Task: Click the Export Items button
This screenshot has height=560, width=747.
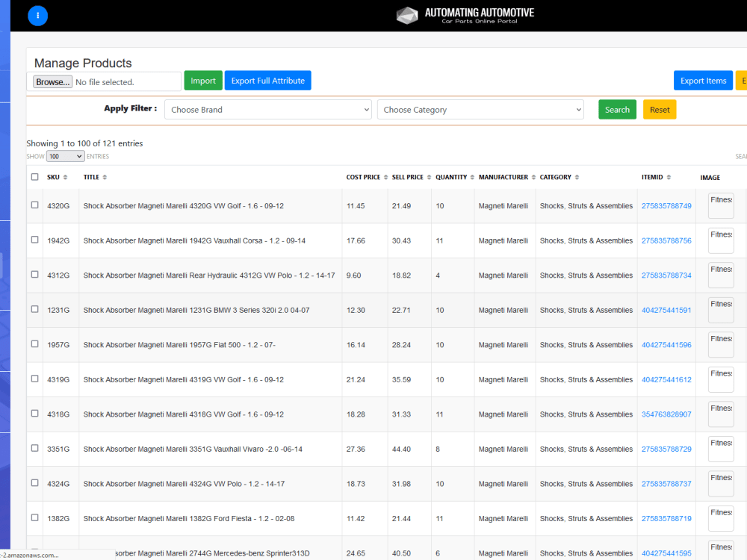Action: pos(703,81)
